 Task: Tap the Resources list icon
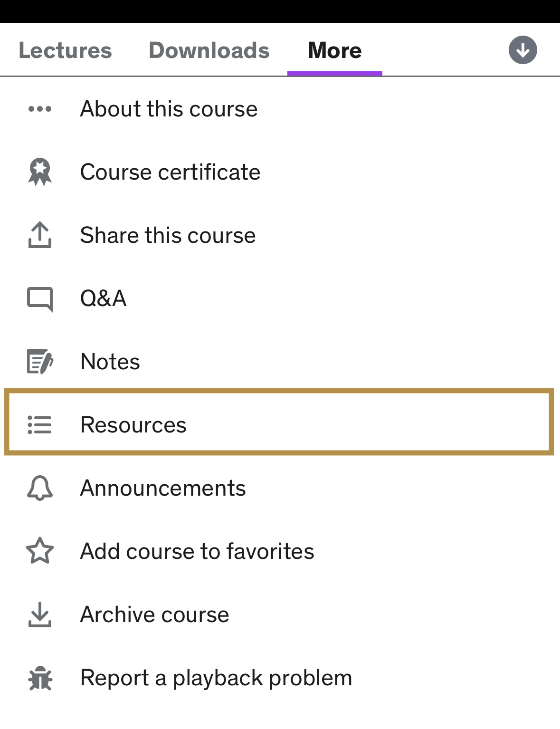40,425
